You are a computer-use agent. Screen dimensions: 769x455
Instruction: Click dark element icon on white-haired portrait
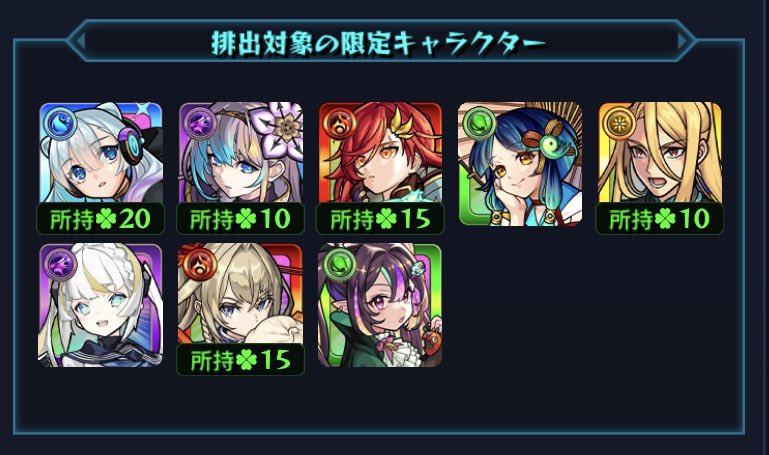coord(60,265)
